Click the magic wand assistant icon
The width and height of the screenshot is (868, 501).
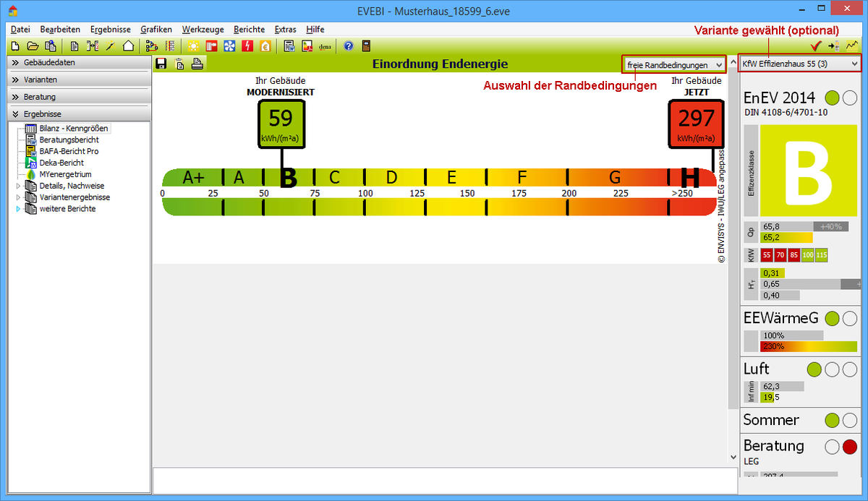click(111, 46)
